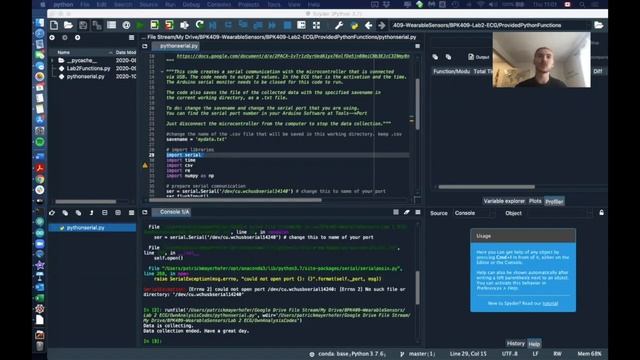Click conda base Python status entry
This screenshot has width=640, height=360.
(347, 354)
